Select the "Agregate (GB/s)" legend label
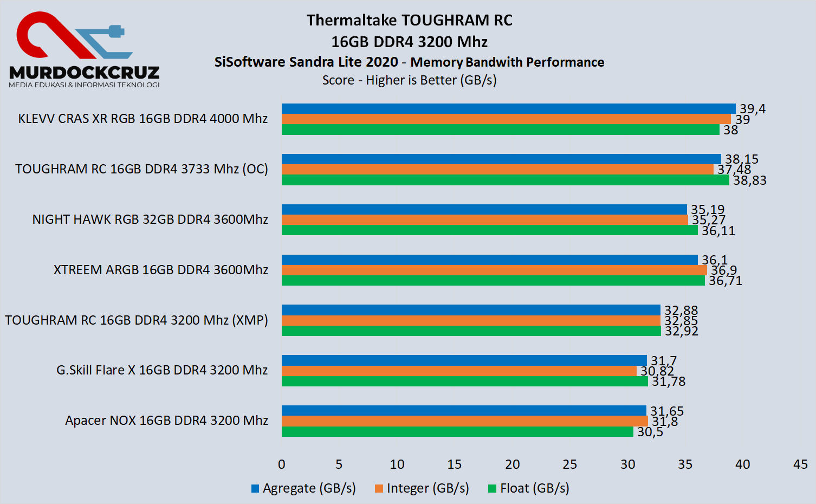Screen dimensions: 816x504 [x=309, y=488]
